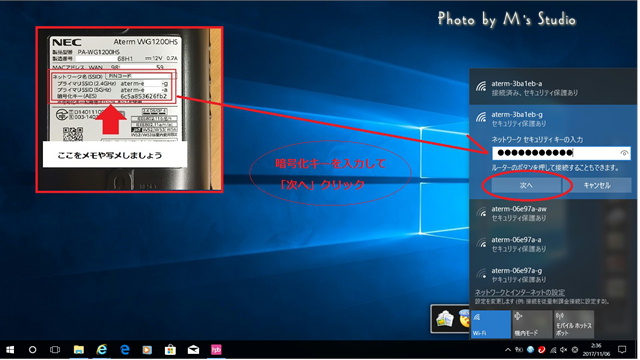Open the Windows Start menu
The image size is (640, 360).
[10, 350]
